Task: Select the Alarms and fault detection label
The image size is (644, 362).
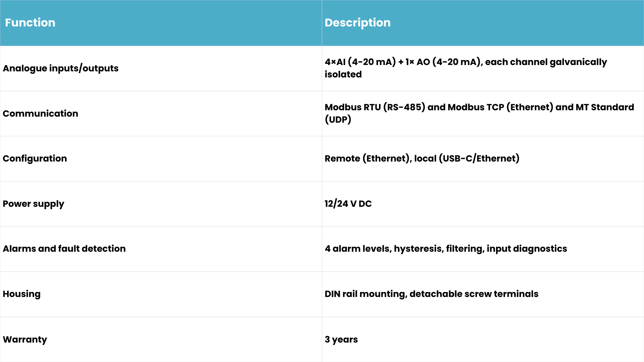Action: (64, 249)
